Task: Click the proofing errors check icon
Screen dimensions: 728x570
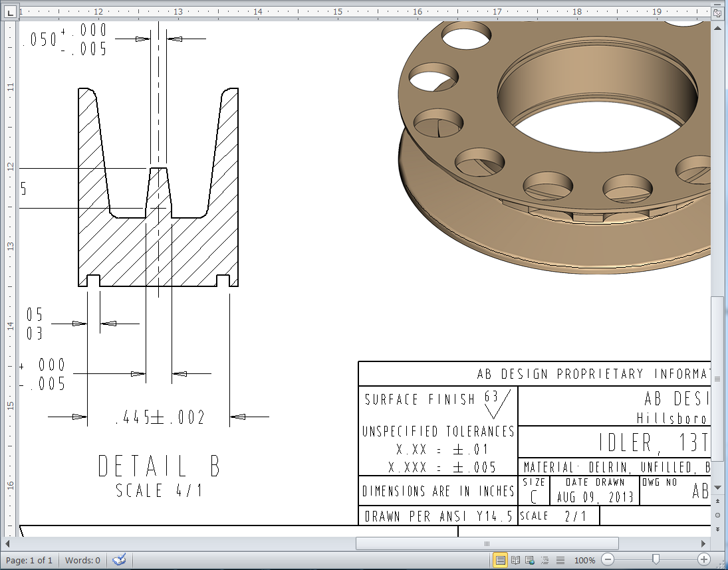Action: point(119,559)
